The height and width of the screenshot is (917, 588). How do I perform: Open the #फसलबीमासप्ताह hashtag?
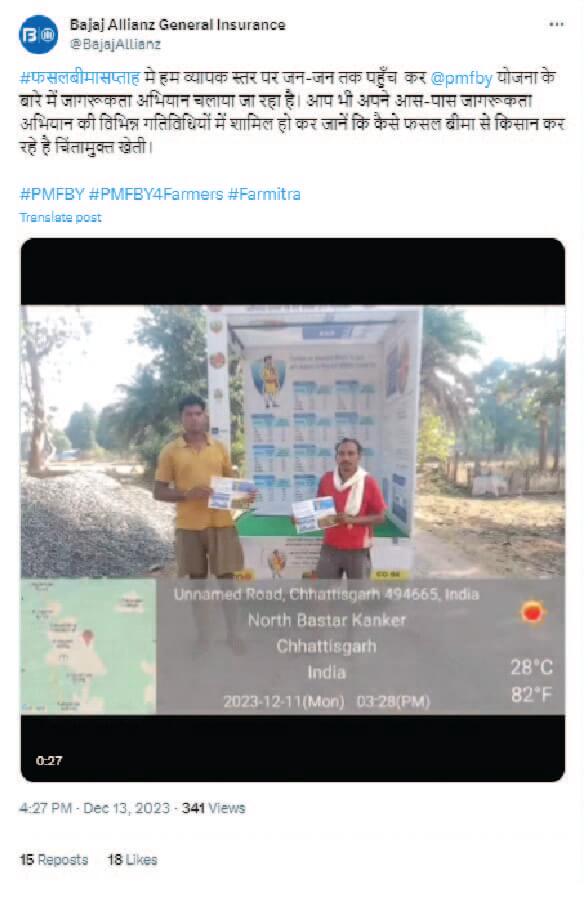[80, 78]
